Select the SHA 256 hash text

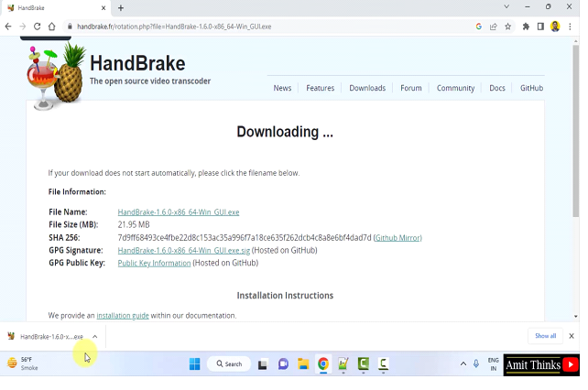(245, 238)
